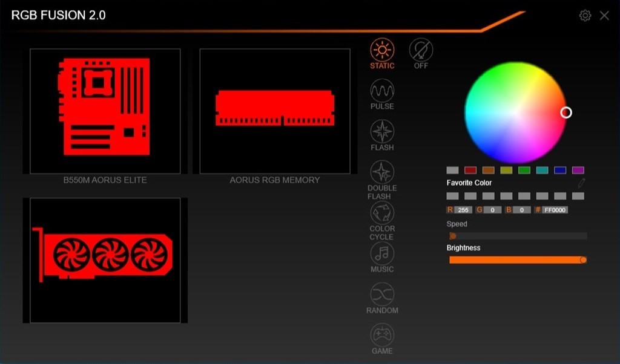This screenshot has width=620, height=364.
Task: Open settings with the gear icon
Action: coord(585,15)
